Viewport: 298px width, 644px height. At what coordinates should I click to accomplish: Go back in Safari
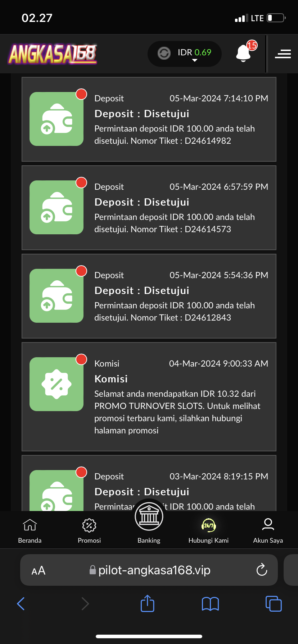(x=21, y=604)
